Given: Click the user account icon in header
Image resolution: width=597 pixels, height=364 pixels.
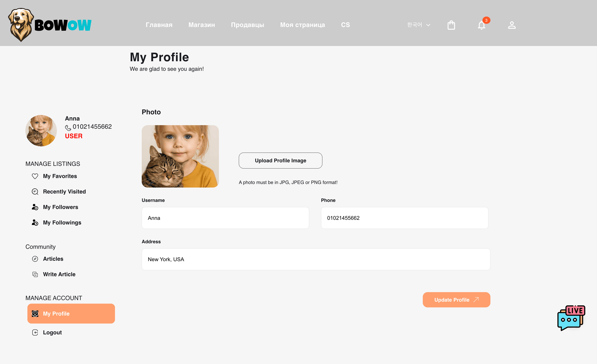Looking at the screenshot, I should click(x=512, y=25).
